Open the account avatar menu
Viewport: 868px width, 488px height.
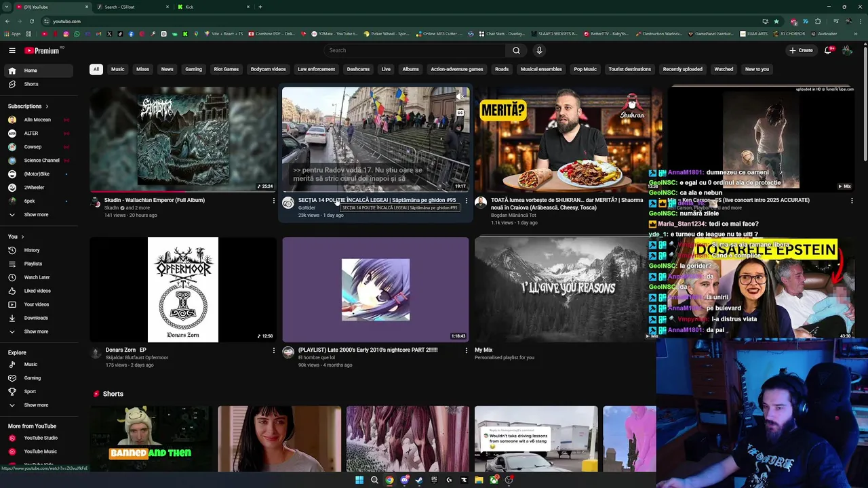tap(847, 50)
